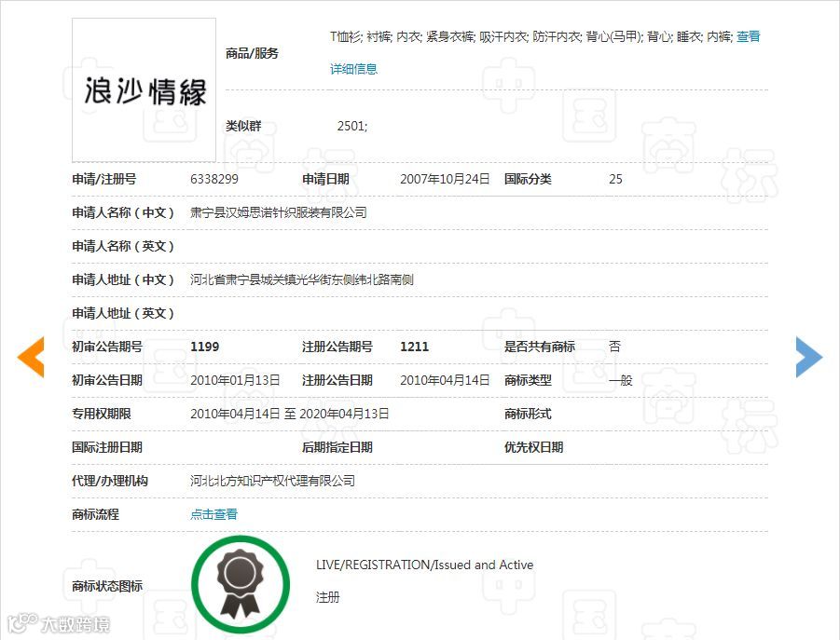The height and width of the screenshot is (640, 840).
Task: Open 详细信息 link
Action: [x=353, y=69]
